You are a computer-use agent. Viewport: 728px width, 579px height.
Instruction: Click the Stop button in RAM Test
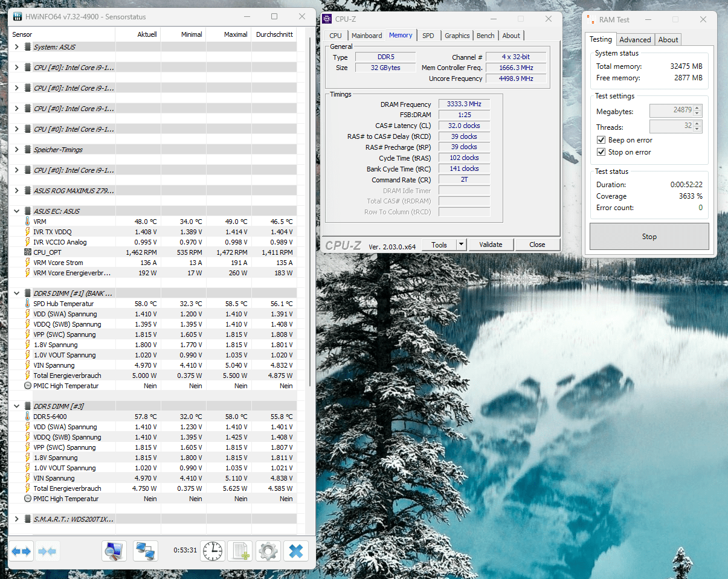point(649,237)
